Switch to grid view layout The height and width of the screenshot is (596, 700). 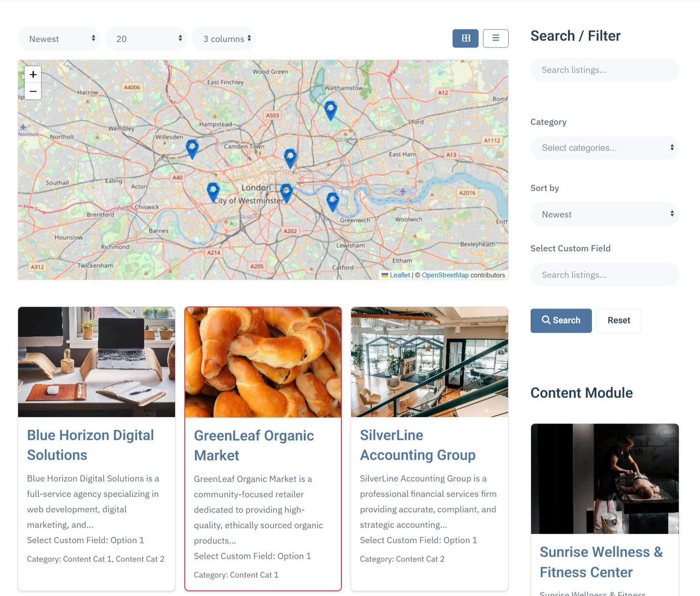[x=465, y=38]
